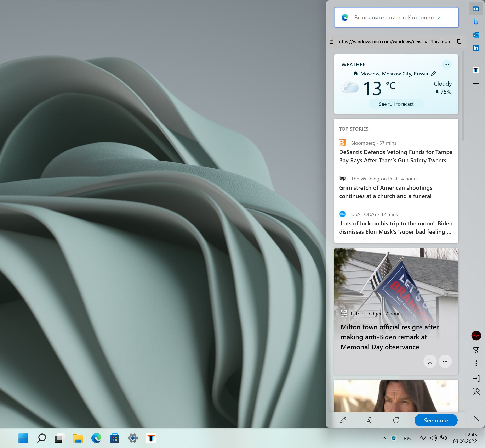
Task: Open the DeSantis Bloomberg headline
Action: [396, 156]
